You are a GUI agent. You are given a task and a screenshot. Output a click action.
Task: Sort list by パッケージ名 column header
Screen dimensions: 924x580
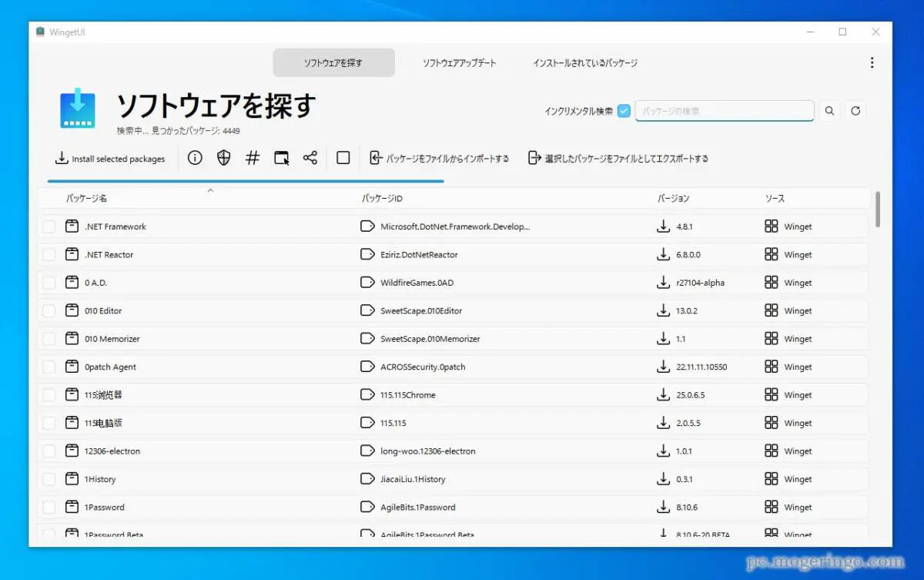(x=86, y=199)
